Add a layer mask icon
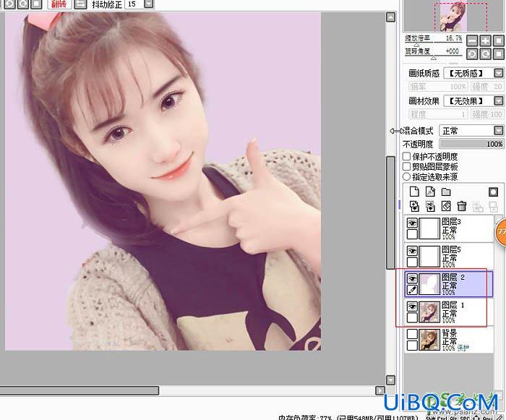 coord(493,192)
